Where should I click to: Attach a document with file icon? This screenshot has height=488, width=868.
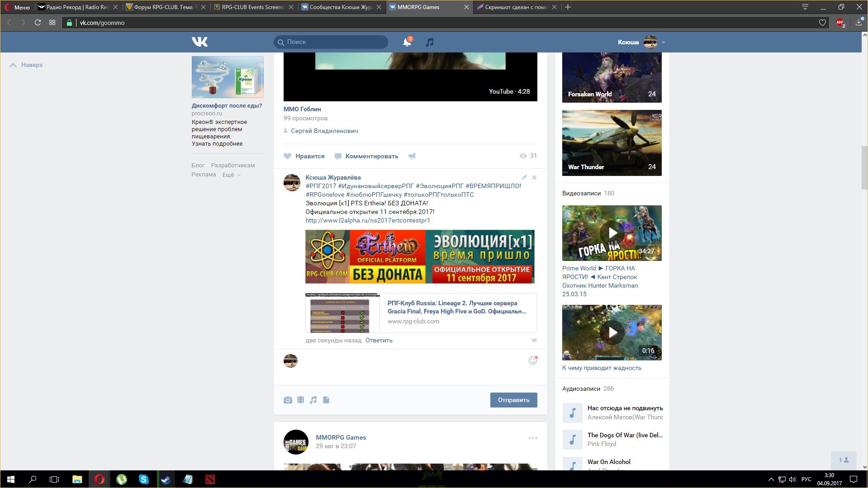pos(326,400)
